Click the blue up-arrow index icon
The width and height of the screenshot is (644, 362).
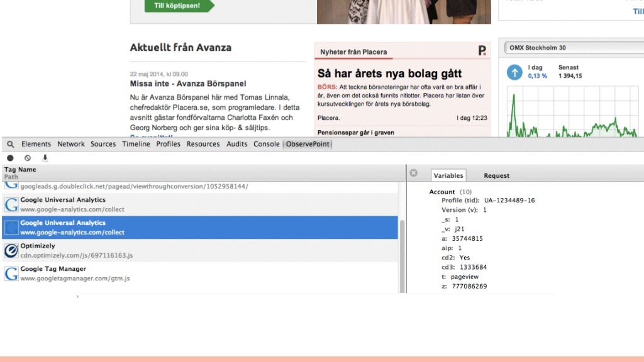[514, 72]
